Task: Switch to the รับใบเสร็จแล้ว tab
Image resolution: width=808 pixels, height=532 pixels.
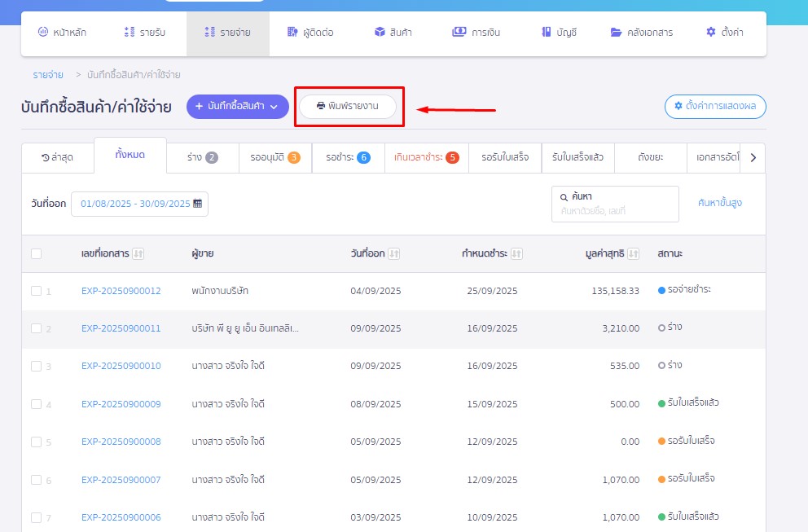Action: (577, 158)
